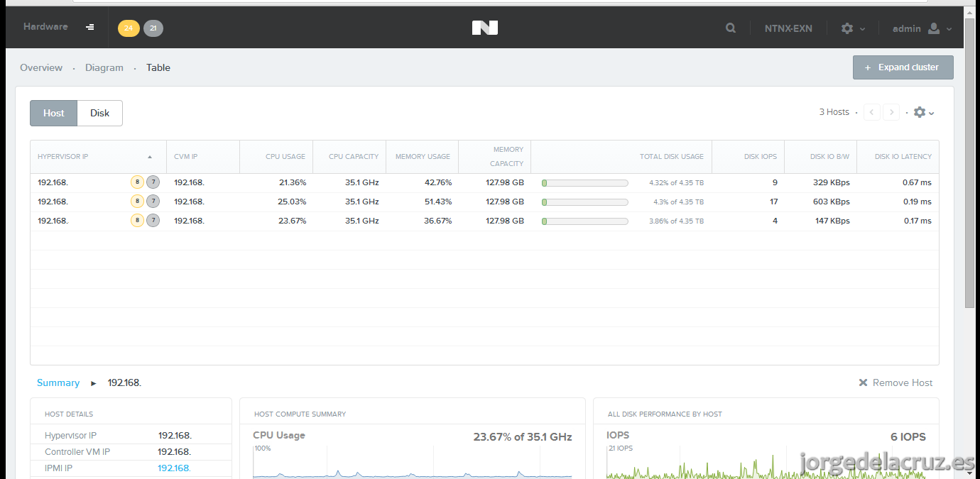Screen dimensions: 980x479
Task: Click disk usage bar for 4.3% host
Action: pos(585,202)
